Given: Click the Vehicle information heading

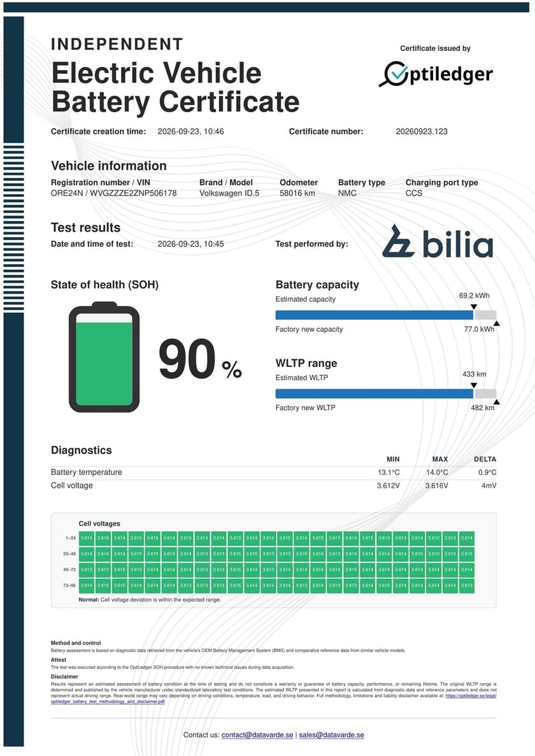Looking at the screenshot, I should click(x=109, y=166).
